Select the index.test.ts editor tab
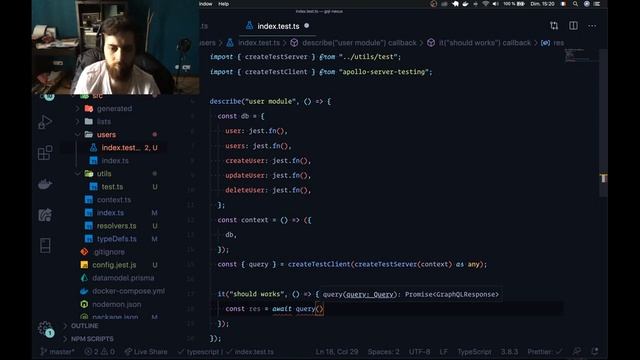Viewport: 640px width, 360px height. click(278, 26)
